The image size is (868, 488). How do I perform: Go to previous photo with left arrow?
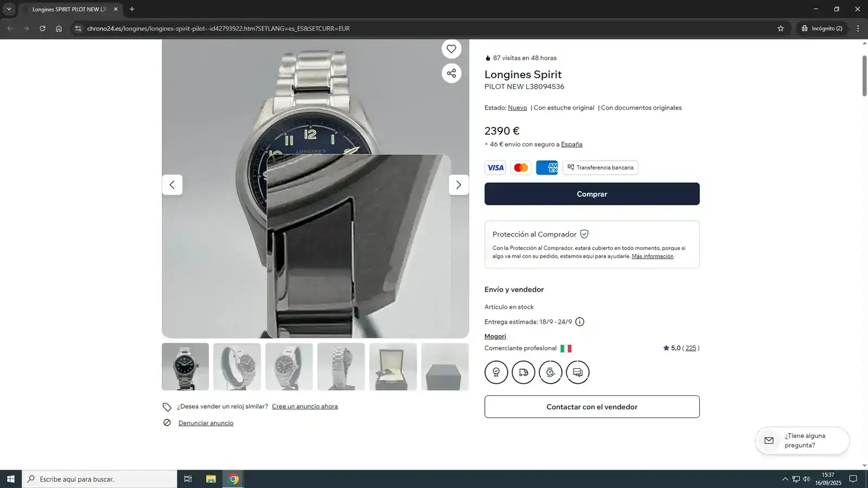click(172, 185)
